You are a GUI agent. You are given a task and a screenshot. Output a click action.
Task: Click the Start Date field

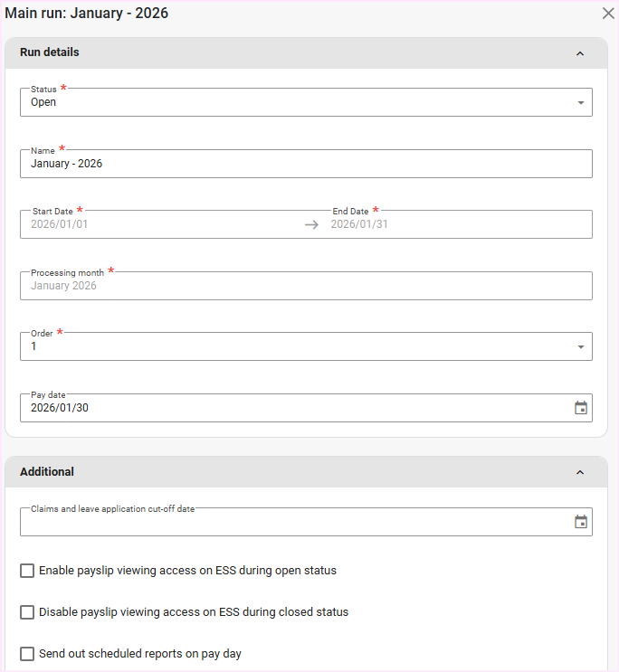(x=163, y=224)
